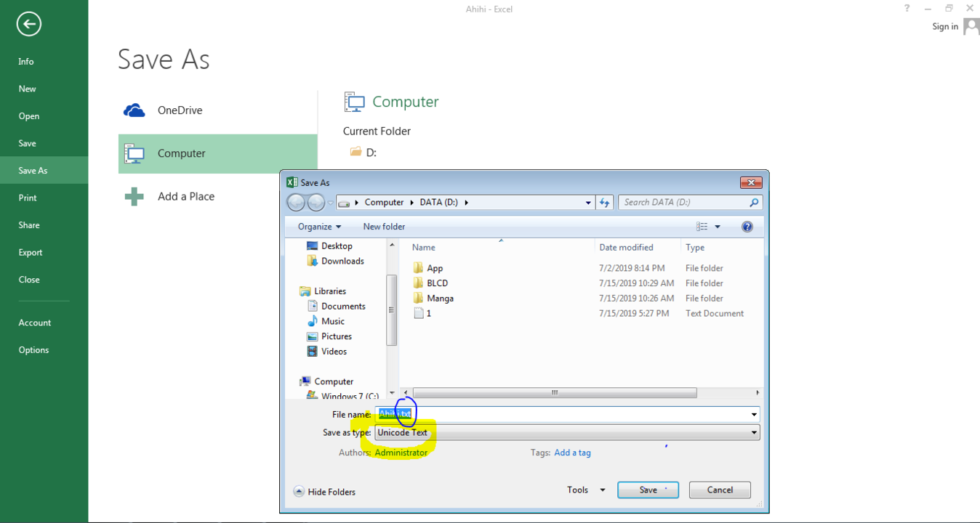Click the forward navigation button in dialog
980x523 pixels.
(x=316, y=203)
